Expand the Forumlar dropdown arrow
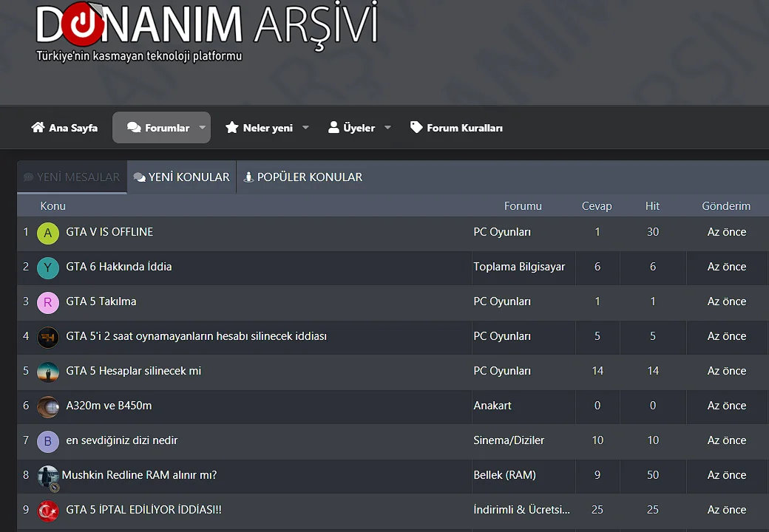Viewport: 769px width, 532px height. [x=202, y=127]
